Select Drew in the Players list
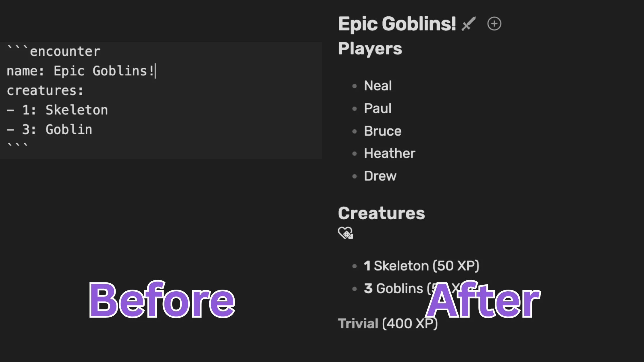 point(380,176)
